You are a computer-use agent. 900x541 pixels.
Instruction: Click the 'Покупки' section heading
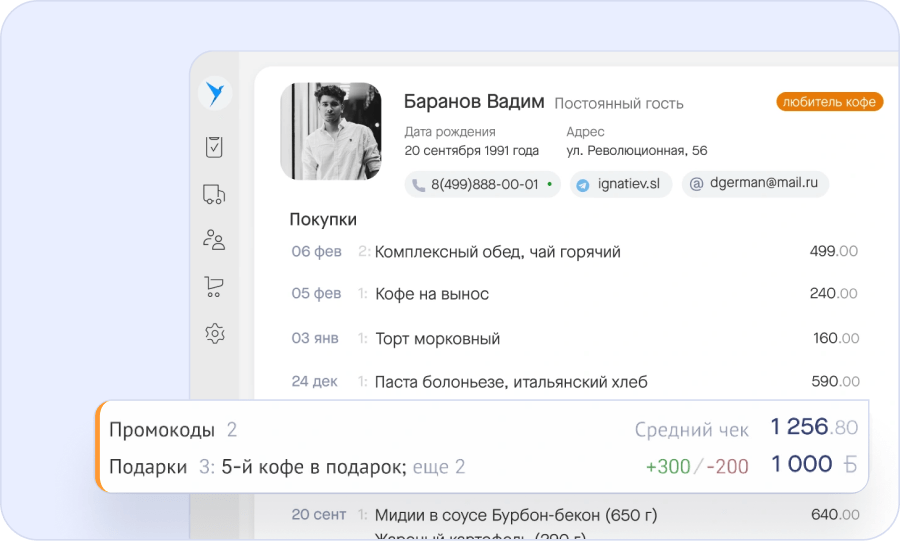[323, 219]
